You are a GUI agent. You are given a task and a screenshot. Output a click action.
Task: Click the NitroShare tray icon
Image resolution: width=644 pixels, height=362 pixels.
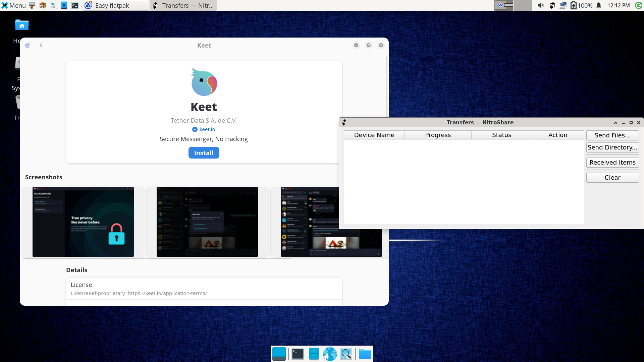click(x=552, y=5)
